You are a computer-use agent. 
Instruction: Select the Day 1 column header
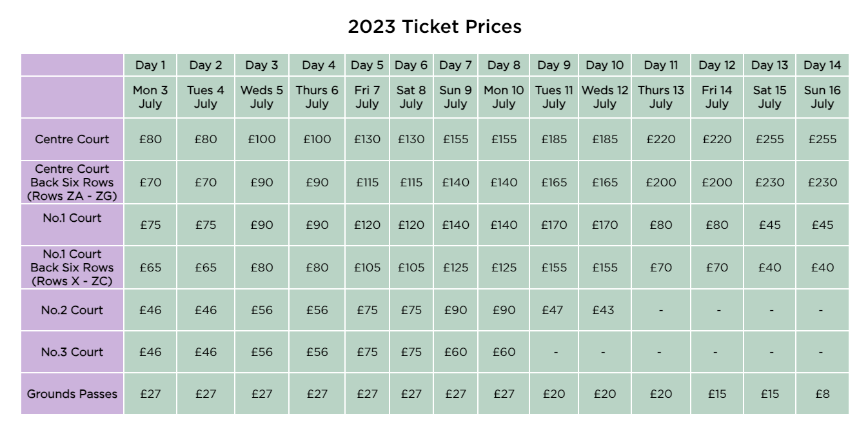coord(150,65)
